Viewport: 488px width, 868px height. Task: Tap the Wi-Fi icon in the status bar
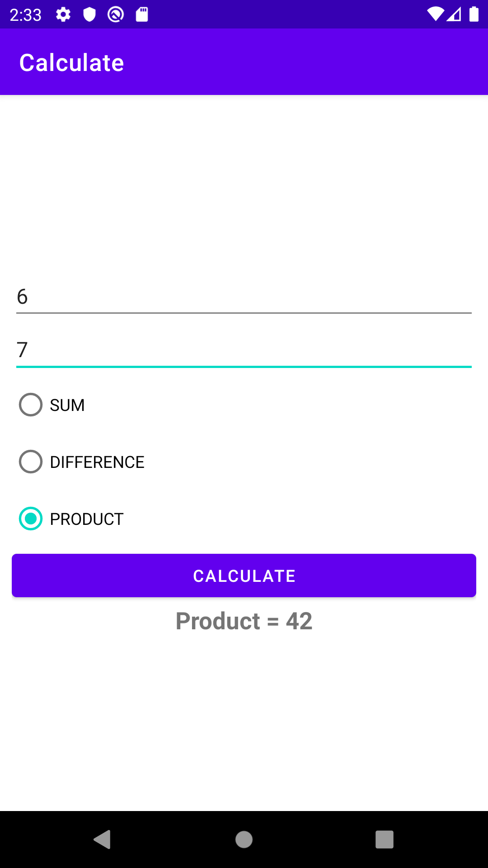click(x=435, y=15)
